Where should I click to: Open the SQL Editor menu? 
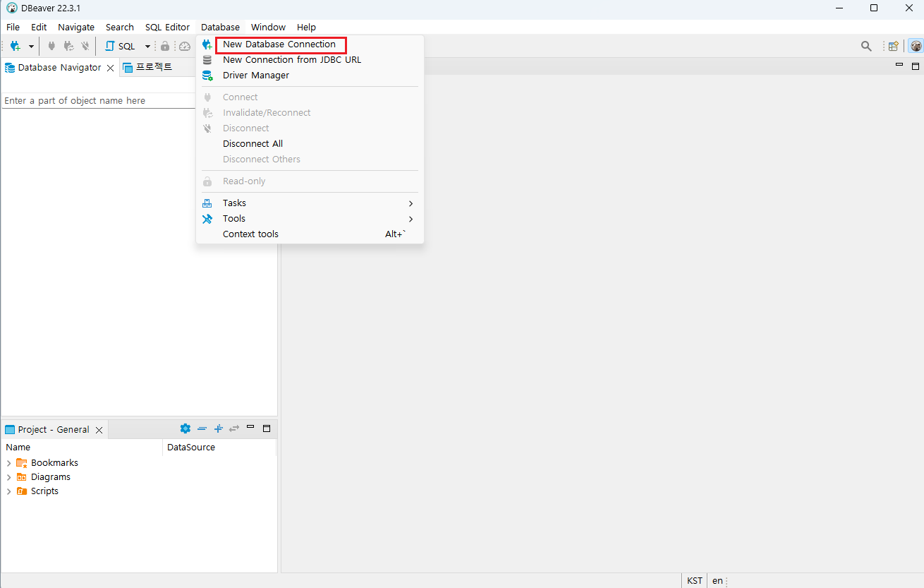167,27
